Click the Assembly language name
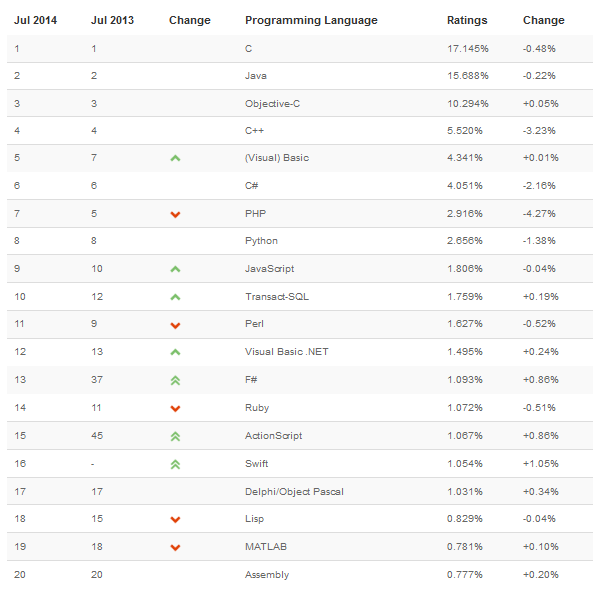 [265, 574]
